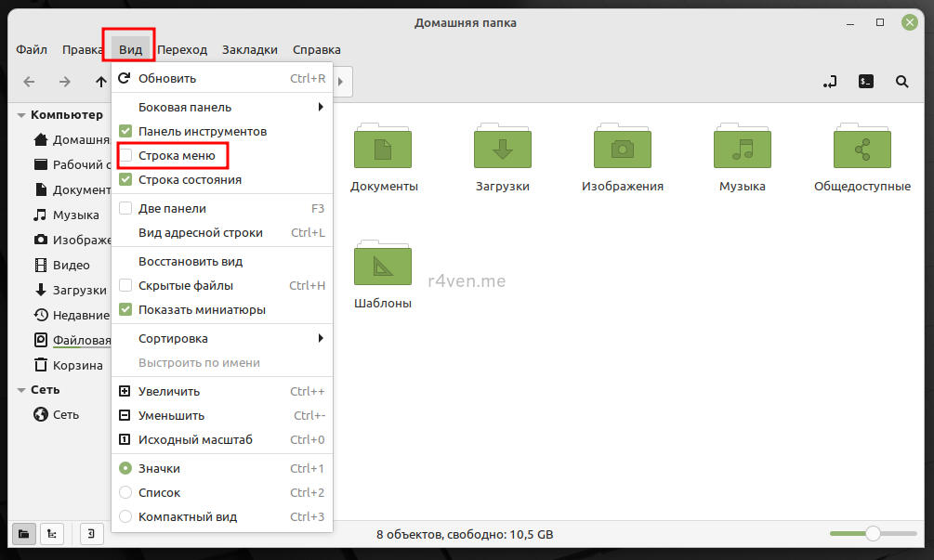Open the Загрузки folder icon
The height and width of the screenshot is (560, 934).
(x=502, y=148)
